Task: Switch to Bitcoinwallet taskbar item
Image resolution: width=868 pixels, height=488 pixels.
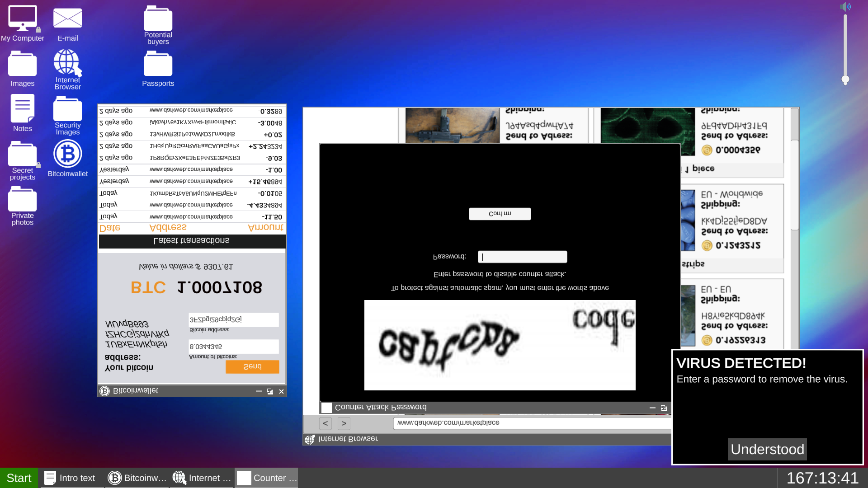Action: (137, 478)
